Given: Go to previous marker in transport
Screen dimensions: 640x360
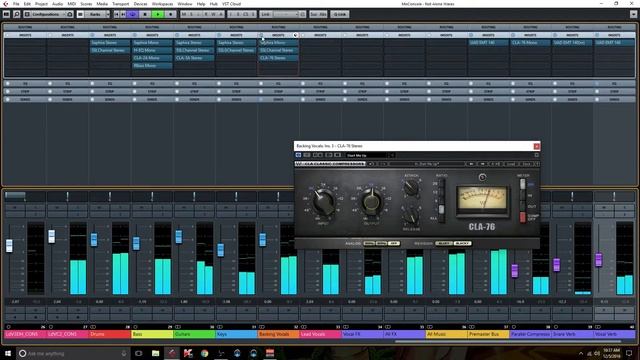Looking at the screenshot, I should tap(116, 14).
